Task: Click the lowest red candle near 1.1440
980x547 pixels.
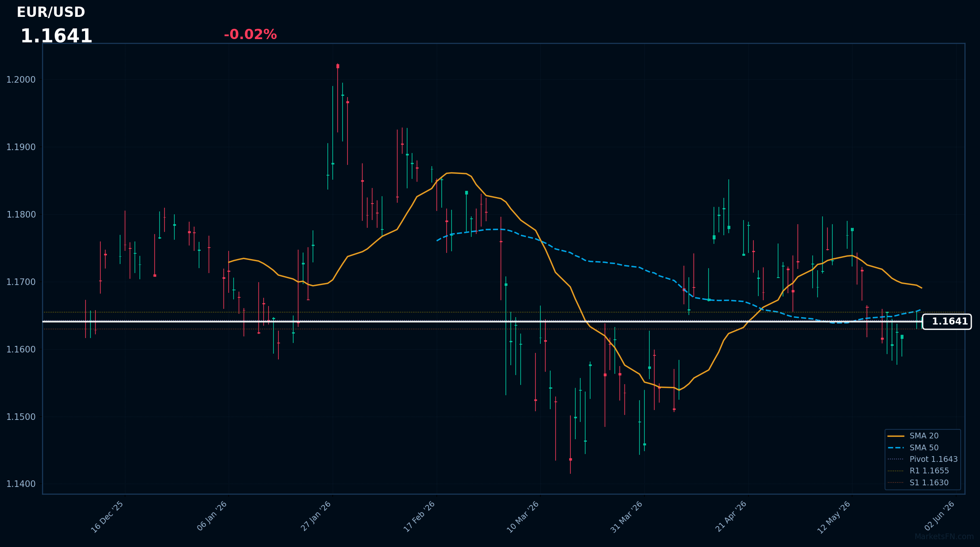Action: 570,444
